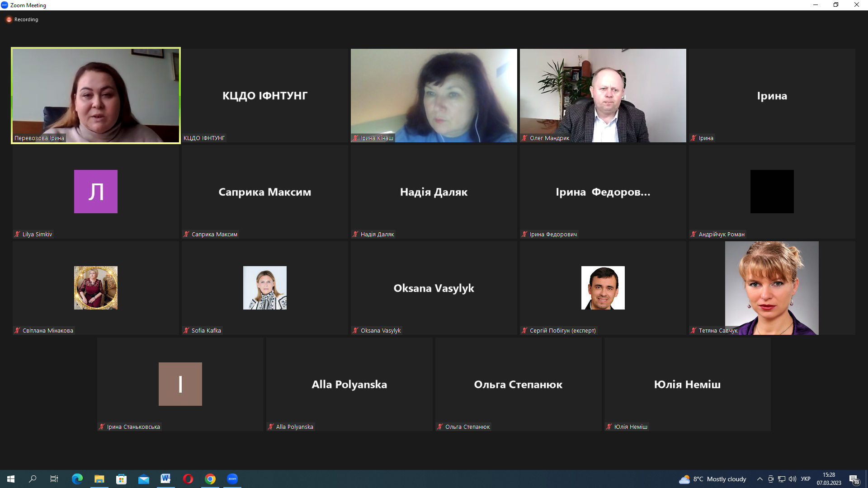Select Ірина Кінаш's video feed
Viewport: 868px width, 488px height.
pos(434,95)
